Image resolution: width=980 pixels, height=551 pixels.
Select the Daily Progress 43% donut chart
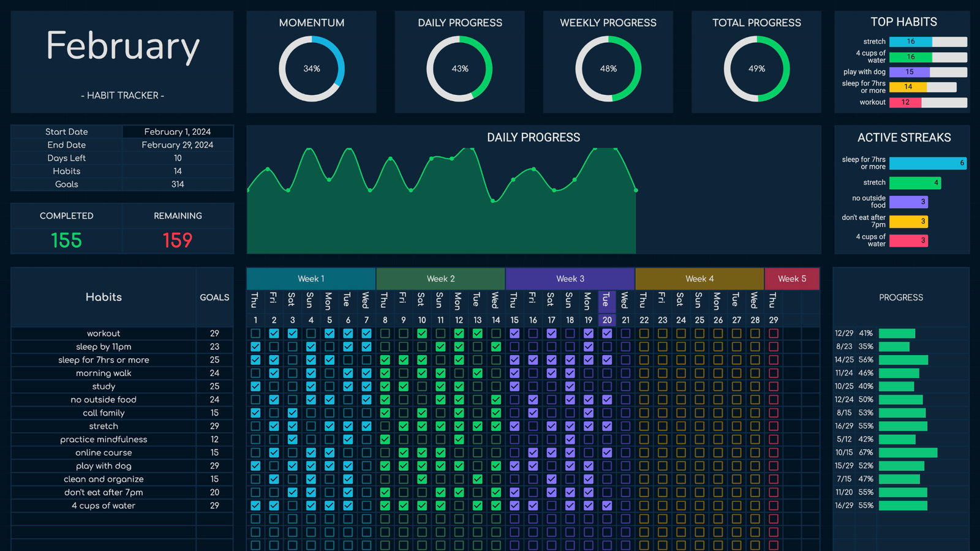tap(459, 69)
